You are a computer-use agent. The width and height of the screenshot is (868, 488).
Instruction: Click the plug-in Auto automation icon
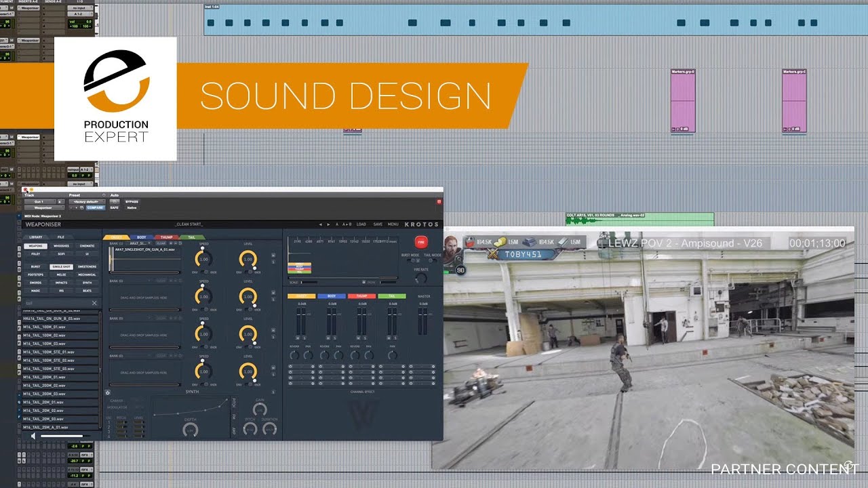[x=115, y=201]
